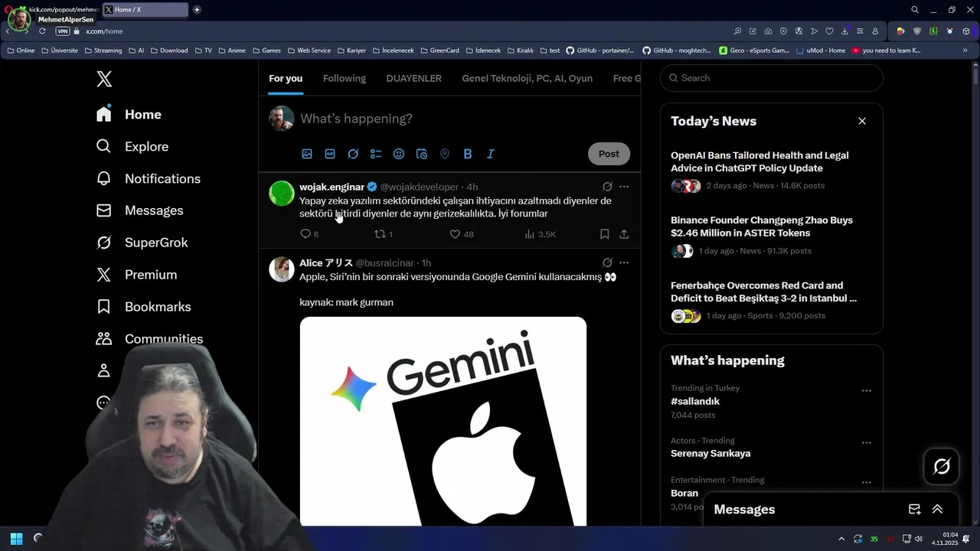The image size is (980, 551).
Task: Open wojak.enginar's profile name link
Action: coord(332,187)
